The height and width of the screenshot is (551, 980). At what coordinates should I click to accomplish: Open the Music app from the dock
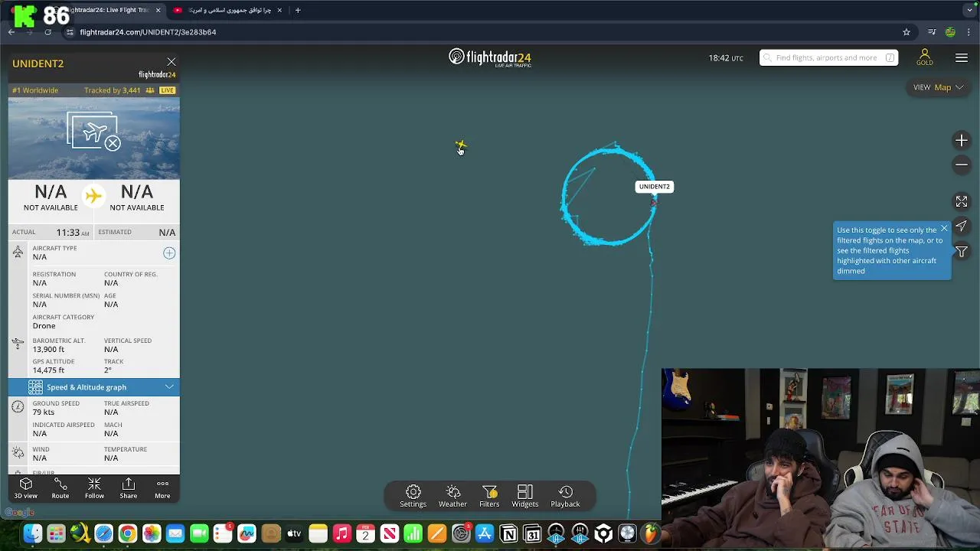341,533
